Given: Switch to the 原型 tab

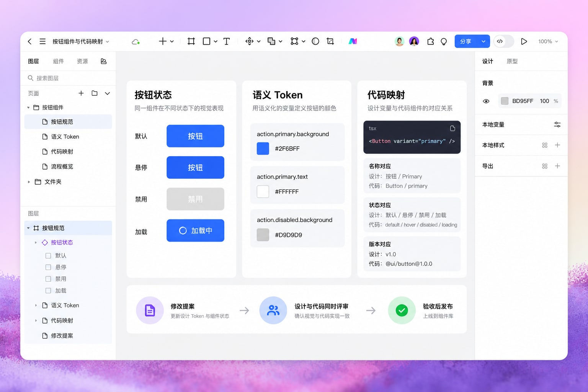Looking at the screenshot, I should tap(512, 61).
